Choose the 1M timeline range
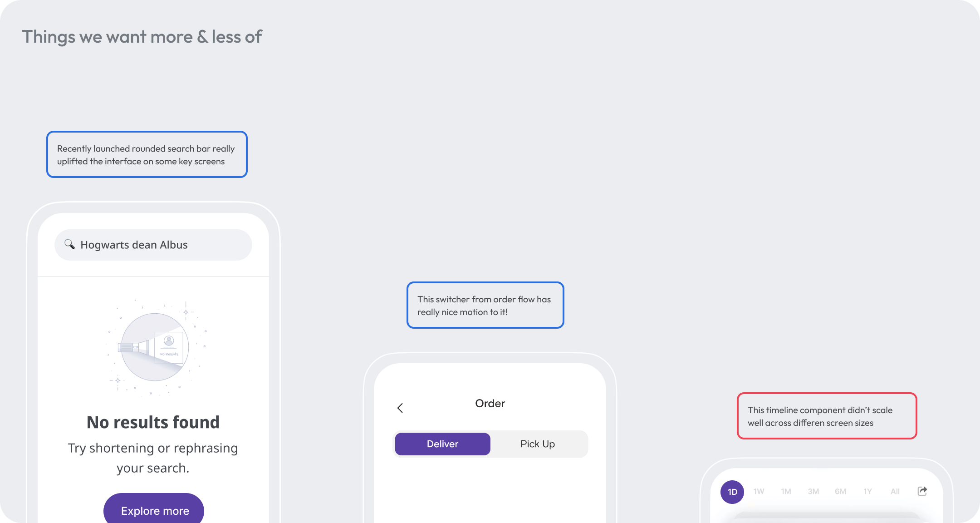Viewport: 980px width, 523px height. [x=786, y=492]
